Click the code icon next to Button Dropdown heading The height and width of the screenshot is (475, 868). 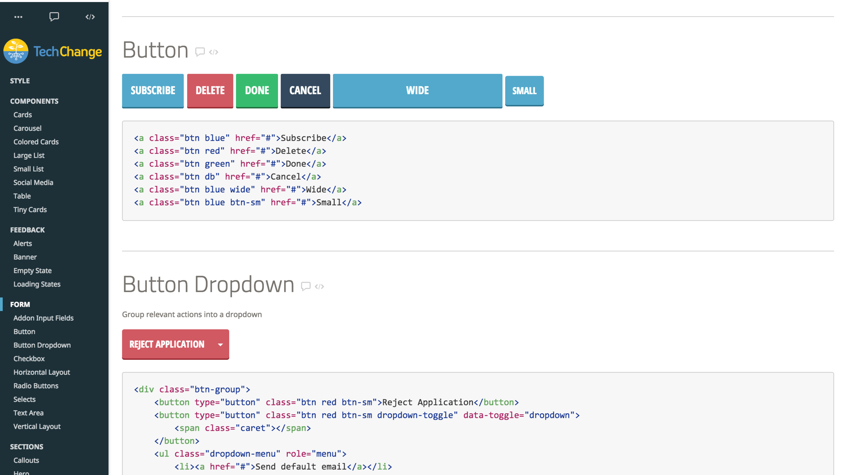[319, 286]
